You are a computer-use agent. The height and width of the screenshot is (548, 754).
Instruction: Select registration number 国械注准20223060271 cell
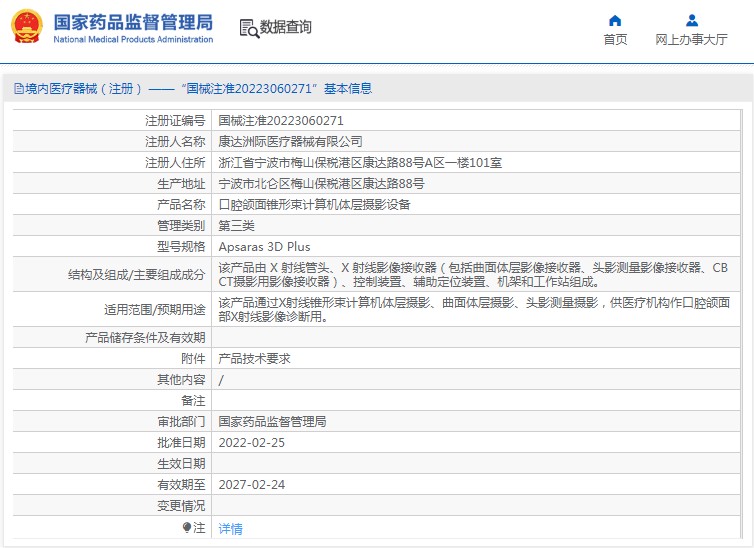point(281,121)
